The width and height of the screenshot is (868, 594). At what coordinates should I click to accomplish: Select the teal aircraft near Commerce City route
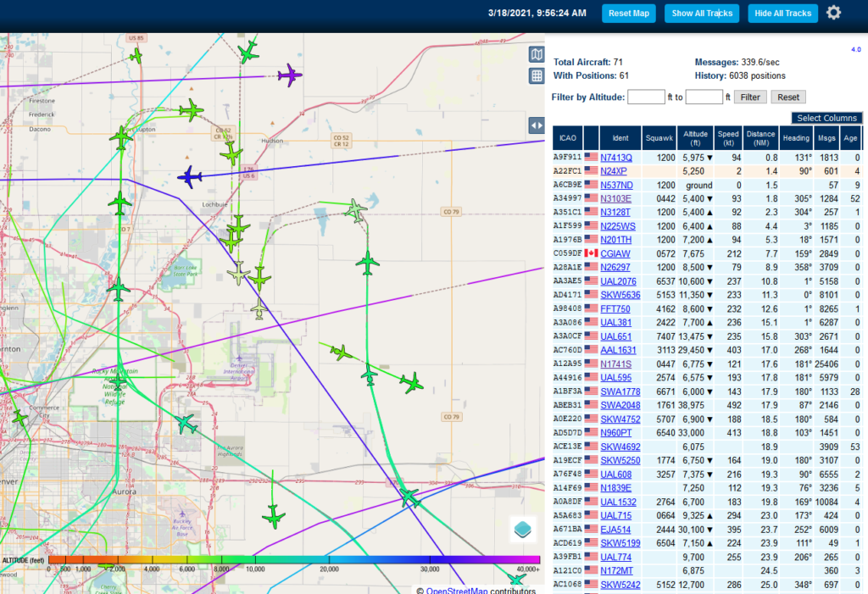click(186, 424)
